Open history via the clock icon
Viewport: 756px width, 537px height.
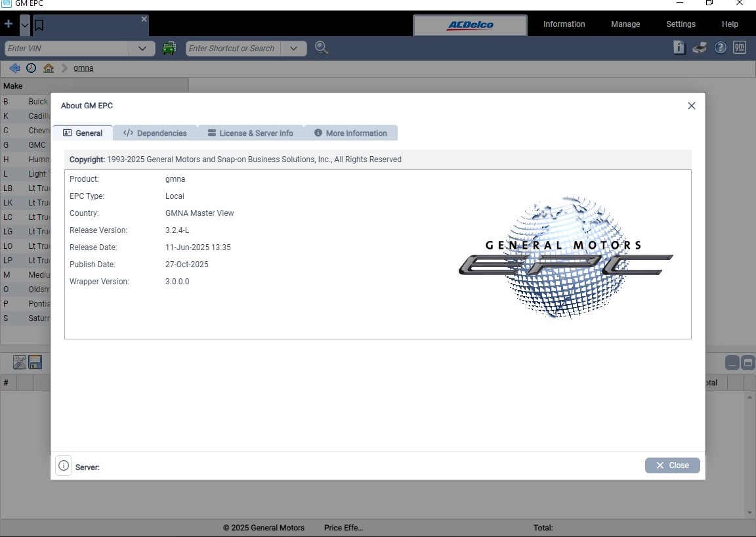tap(30, 68)
